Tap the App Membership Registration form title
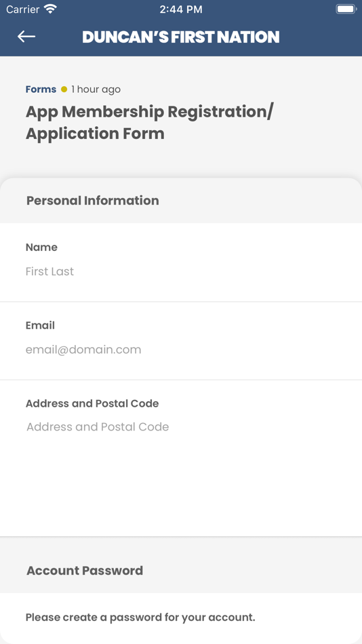This screenshot has width=362, height=644. pyautogui.click(x=148, y=123)
